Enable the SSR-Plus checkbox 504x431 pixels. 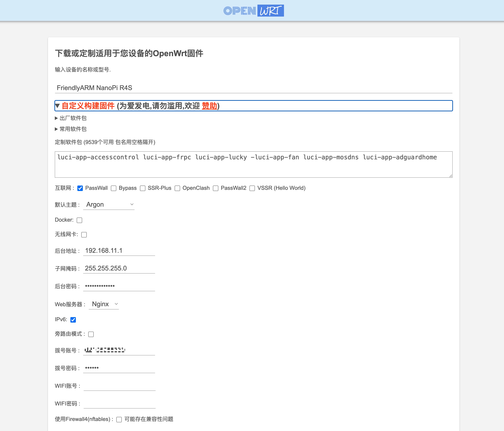142,188
